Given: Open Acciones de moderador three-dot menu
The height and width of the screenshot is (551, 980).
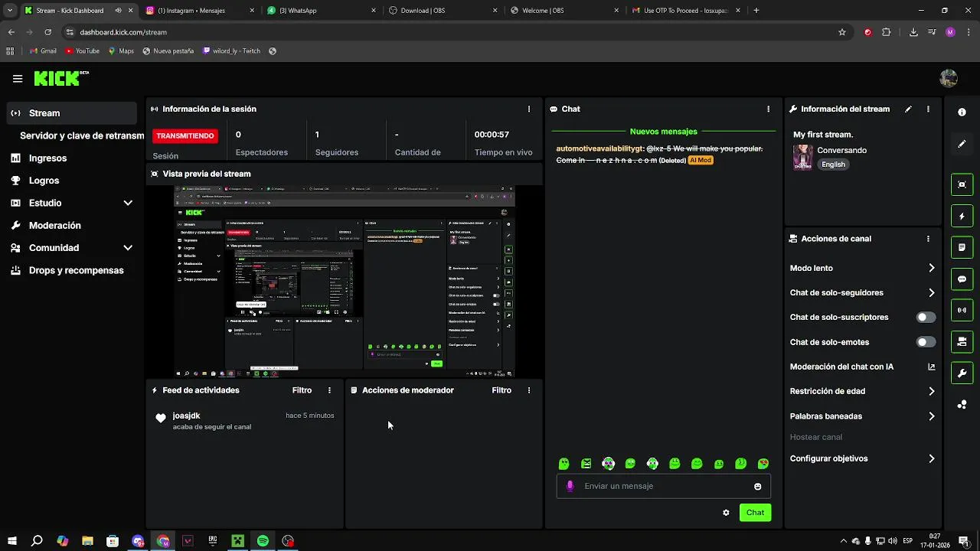Looking at the screenshot, I should [528, 390].
